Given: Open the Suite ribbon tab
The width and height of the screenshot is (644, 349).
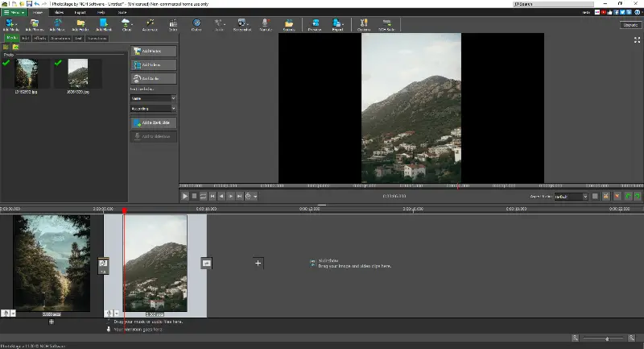Looking at the screenshot, I should (122, 12).
